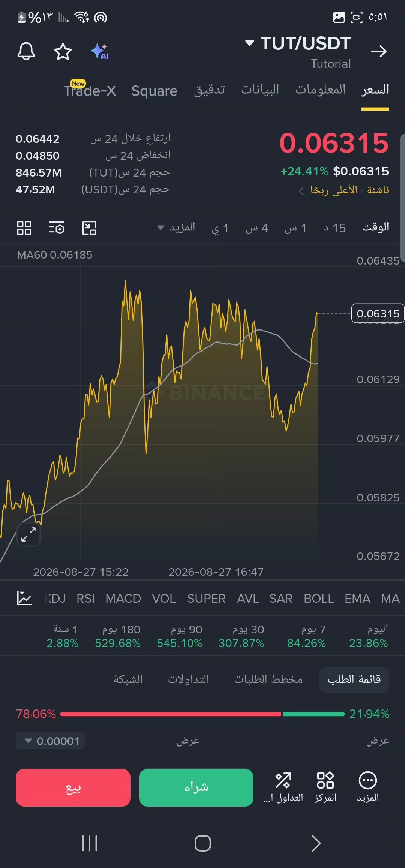Image resolution: width=405 pixels, height=868 pixels.
Task: Select the 1 س timeframe
Action: click(x=295, y=228)
